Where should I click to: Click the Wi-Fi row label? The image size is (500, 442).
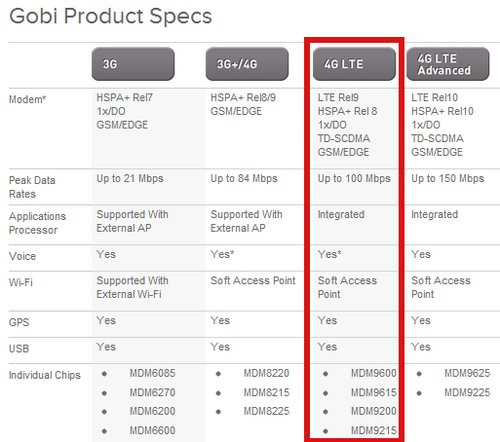tap(21, 283)
